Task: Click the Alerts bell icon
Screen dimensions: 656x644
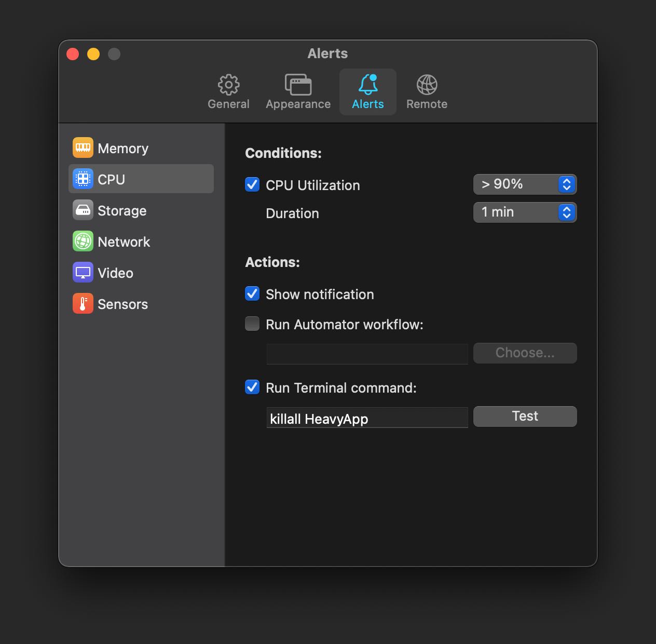Action: point(367,91)
